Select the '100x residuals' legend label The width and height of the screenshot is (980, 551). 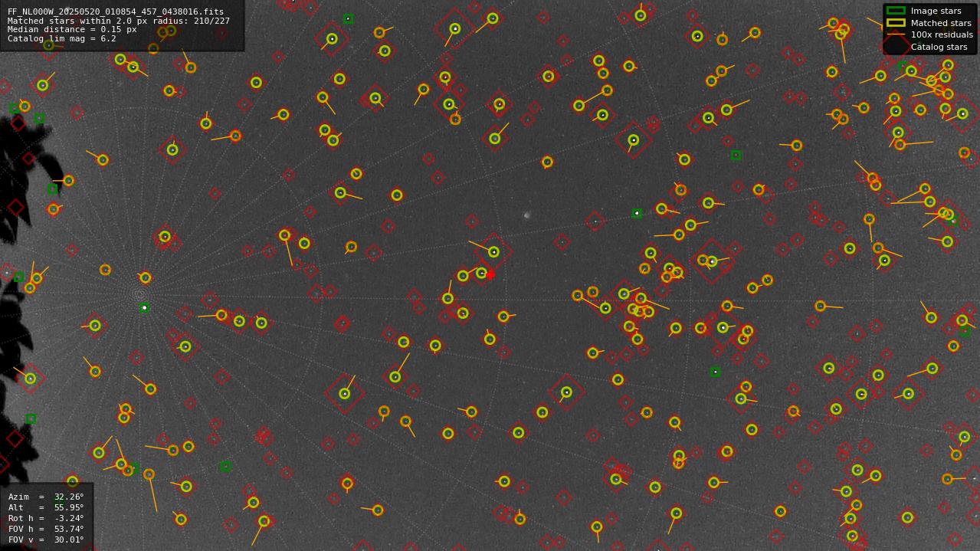click(942, 34)
